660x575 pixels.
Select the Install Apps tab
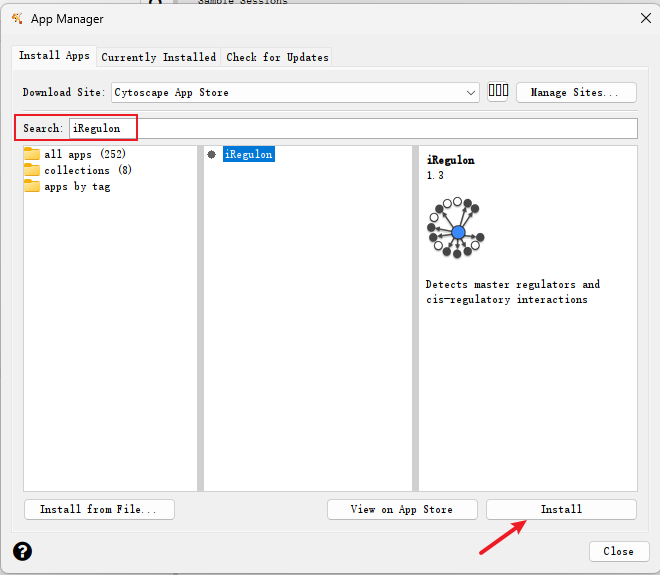click(54, 56)
